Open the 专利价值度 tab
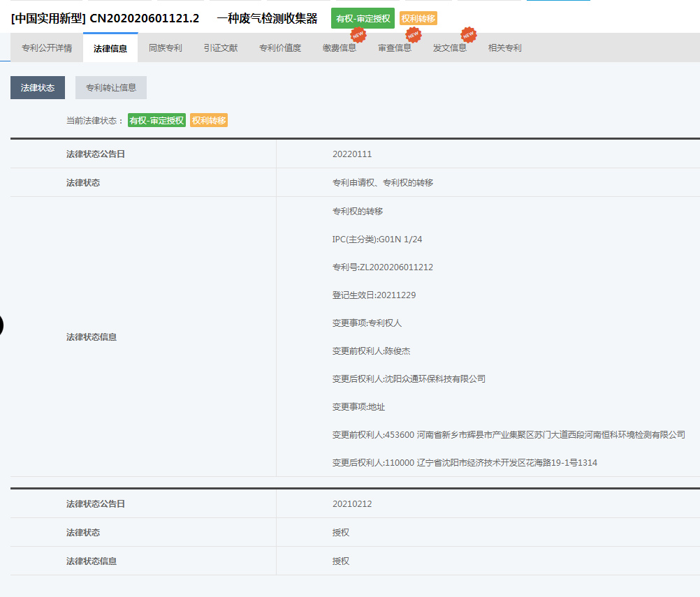The width and height of the screenshot is (700, 597). 280,48
